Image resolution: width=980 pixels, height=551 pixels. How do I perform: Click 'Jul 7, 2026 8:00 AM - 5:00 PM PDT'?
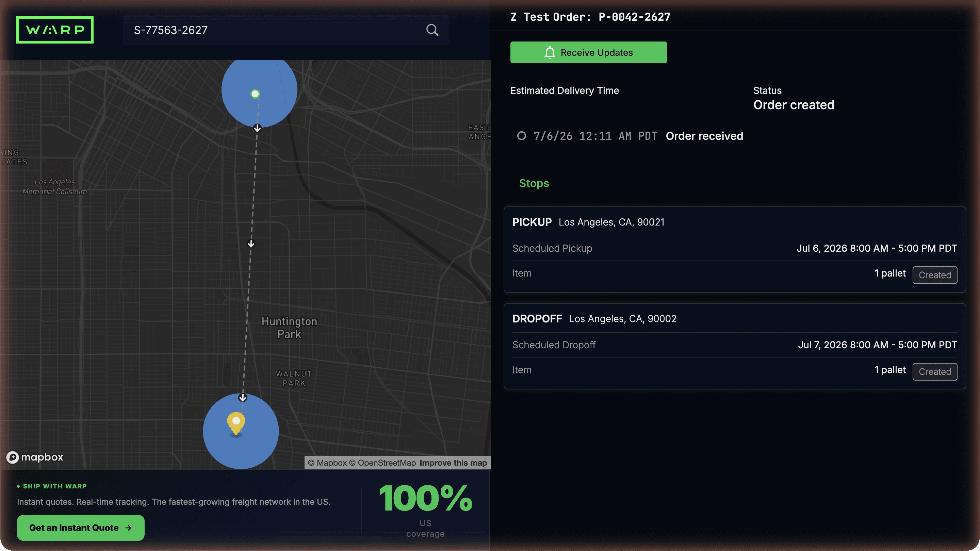click(x=877, y=345)
